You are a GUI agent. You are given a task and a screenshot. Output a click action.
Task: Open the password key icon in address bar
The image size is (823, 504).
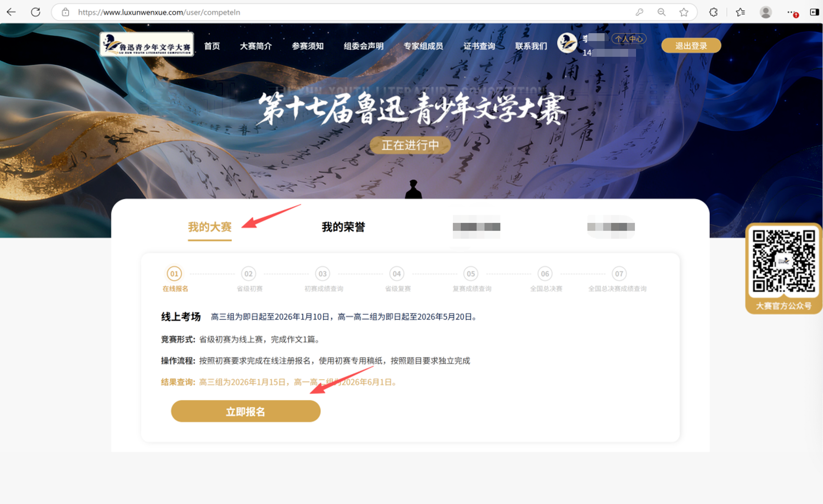(x=640, y=12)
